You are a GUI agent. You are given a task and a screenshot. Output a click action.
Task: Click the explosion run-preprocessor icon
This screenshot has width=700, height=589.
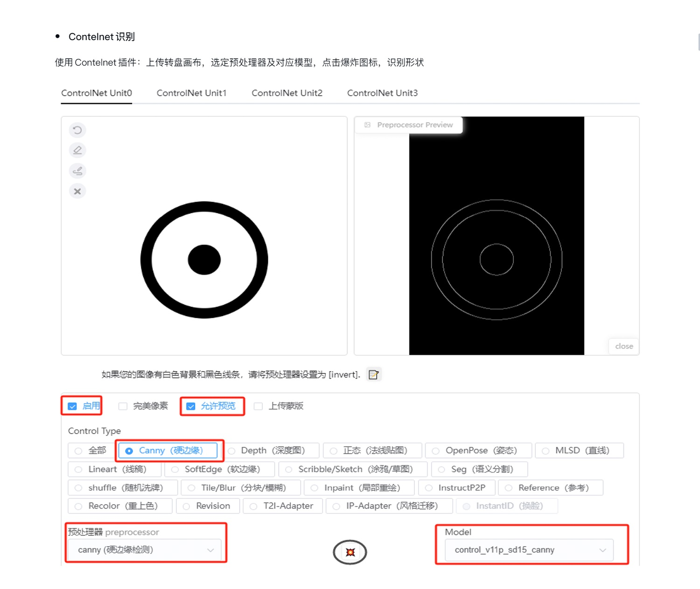pos(350,552)
